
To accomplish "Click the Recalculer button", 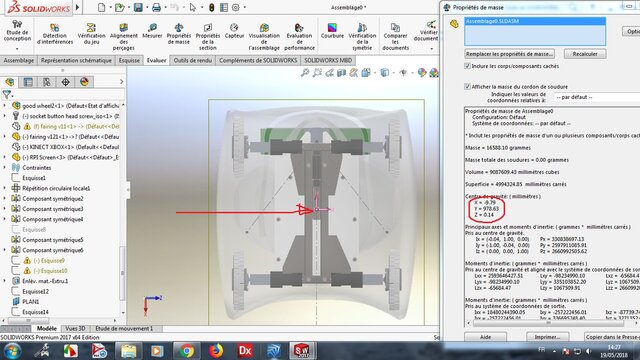I will point(585,54).
